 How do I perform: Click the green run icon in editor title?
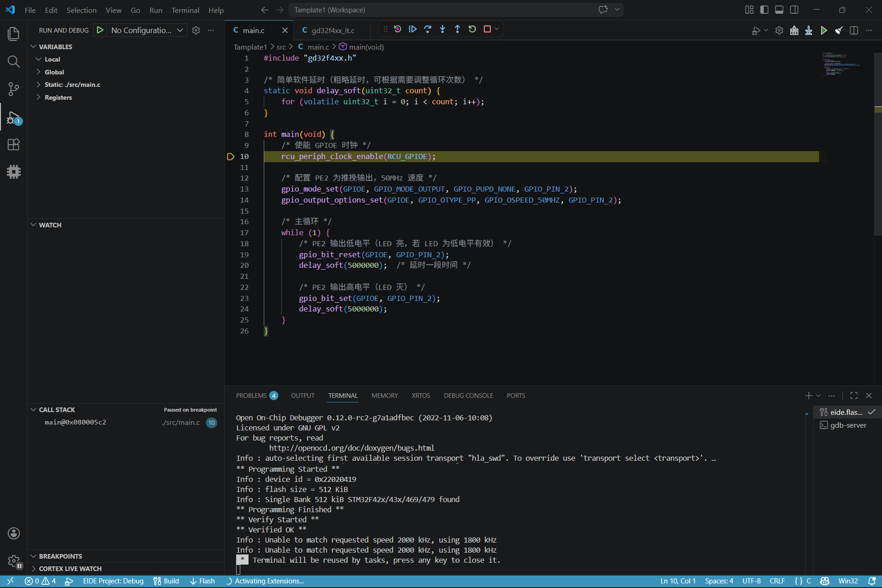[824, 30]
